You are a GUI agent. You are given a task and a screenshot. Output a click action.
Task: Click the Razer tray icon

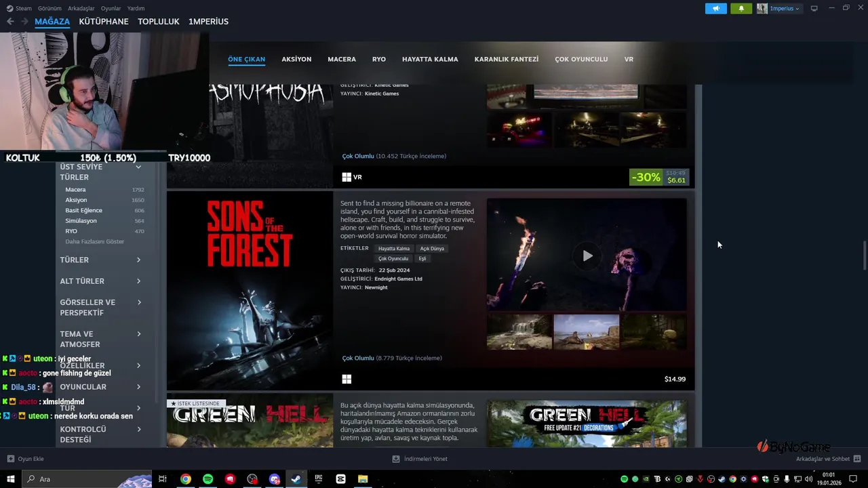click(678, 479)
